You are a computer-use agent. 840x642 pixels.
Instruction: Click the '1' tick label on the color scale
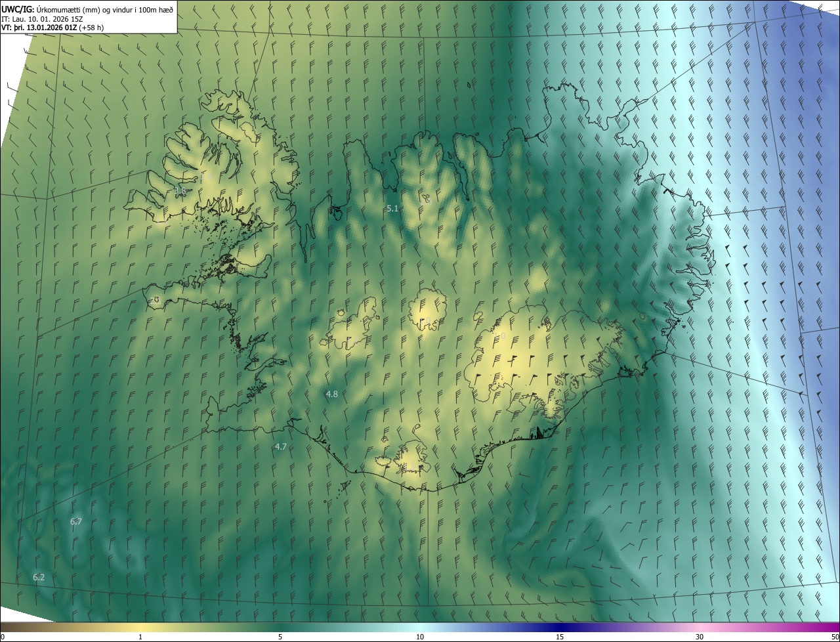coord(140,637)
